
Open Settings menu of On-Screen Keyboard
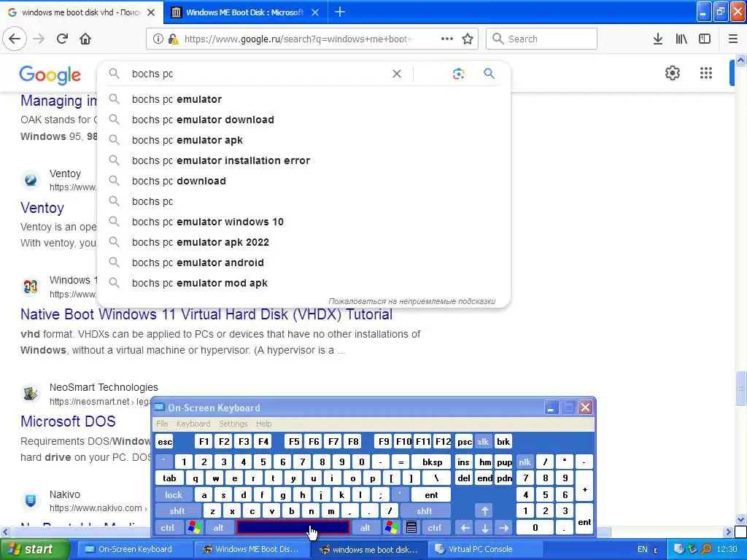(233, 424)
